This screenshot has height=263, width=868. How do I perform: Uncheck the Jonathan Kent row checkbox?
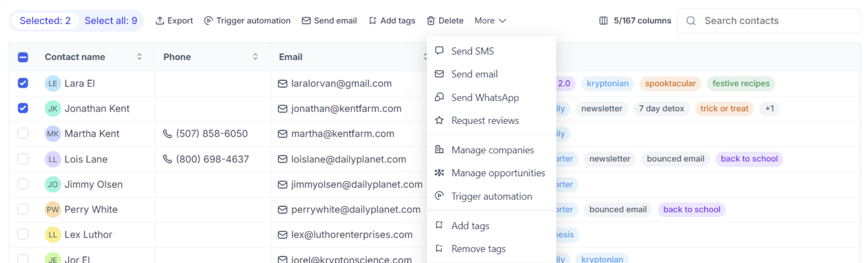pos(23,108)
